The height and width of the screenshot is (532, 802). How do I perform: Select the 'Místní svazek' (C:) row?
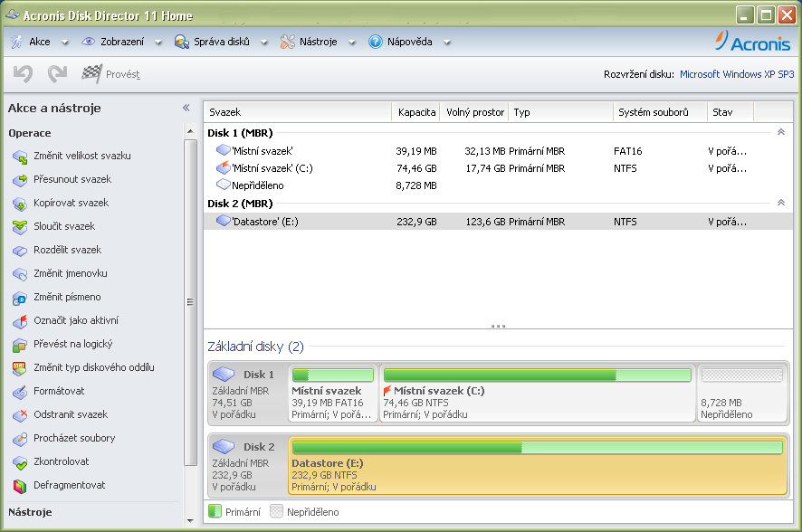coord(498,168)
